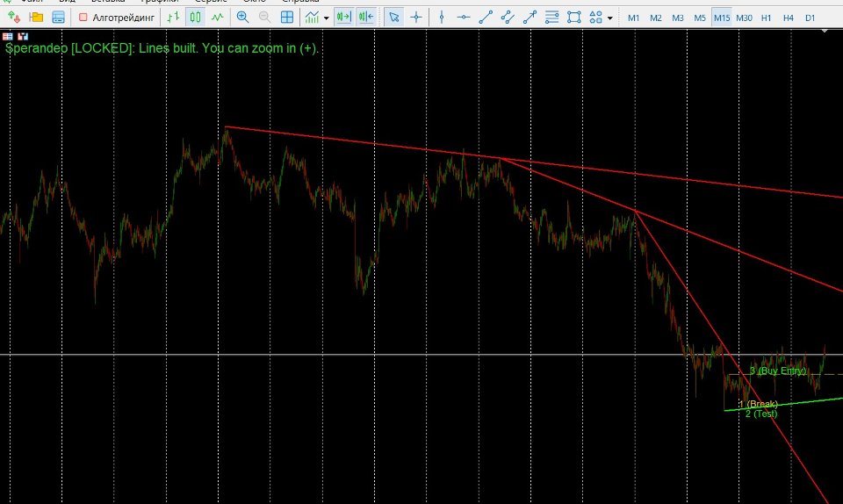This screenshot has width=843, height=504.
Task: Switch timeframe to D1
Action: click(811, 18)
